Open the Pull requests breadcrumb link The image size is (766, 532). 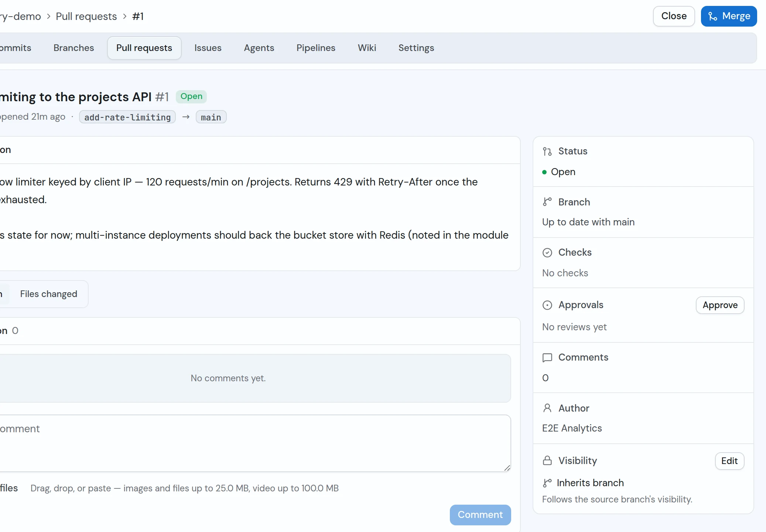tap(86, 16)
